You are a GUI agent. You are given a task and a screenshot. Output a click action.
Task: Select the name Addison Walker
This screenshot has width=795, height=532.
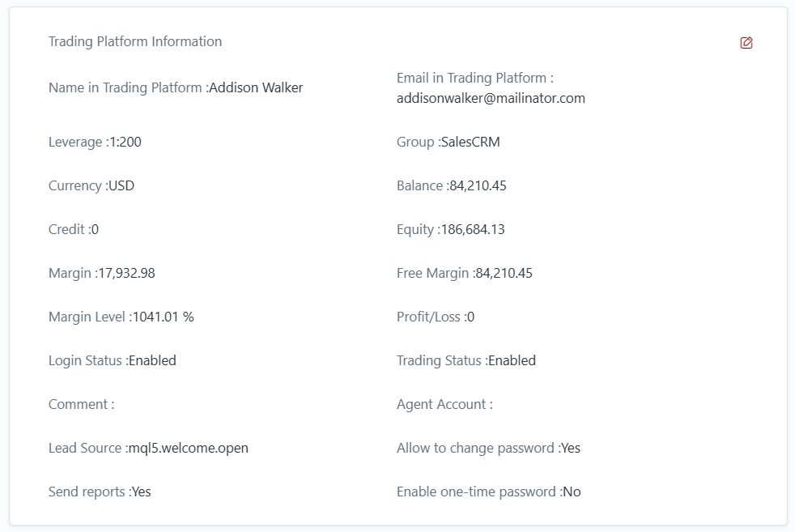coord(256,88)
